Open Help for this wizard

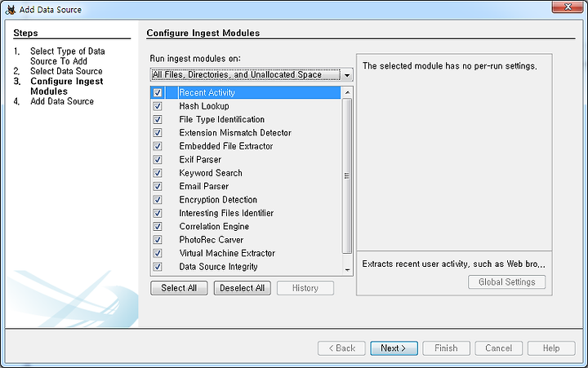[x=551, y=348]
